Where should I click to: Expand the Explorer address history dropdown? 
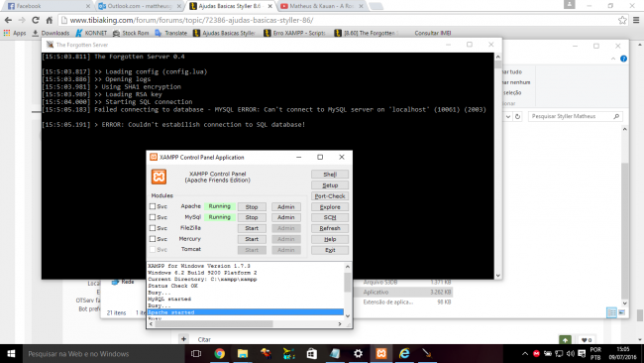coord(508,116)
